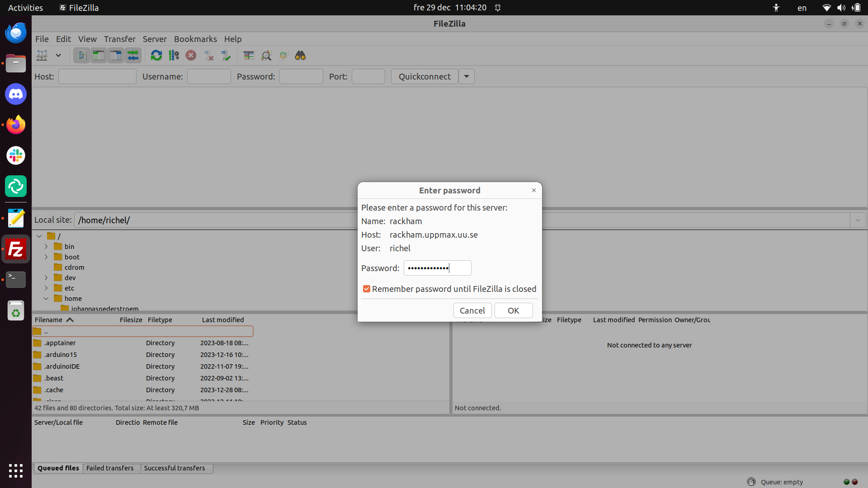Image resolution: width=868 pixels, height=488 pixels.
Task: Click the Username input field
Action: coord(209,76)
